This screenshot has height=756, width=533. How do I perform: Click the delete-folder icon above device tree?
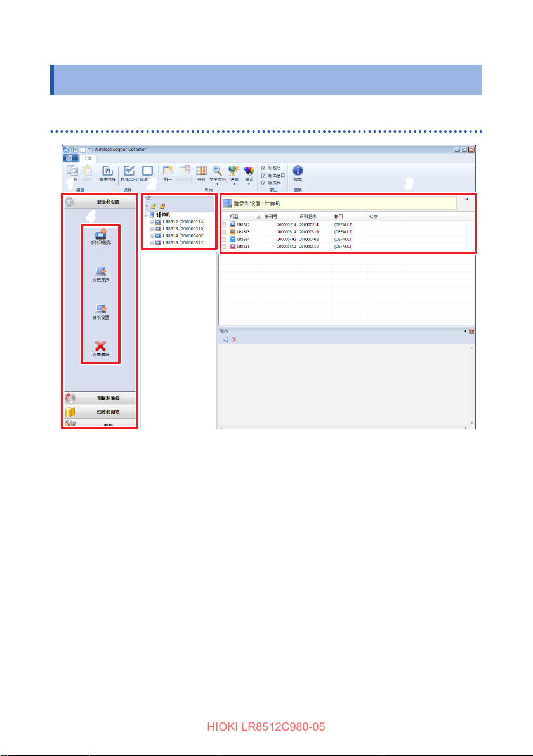pyautogui.click(x=162, y=206)
